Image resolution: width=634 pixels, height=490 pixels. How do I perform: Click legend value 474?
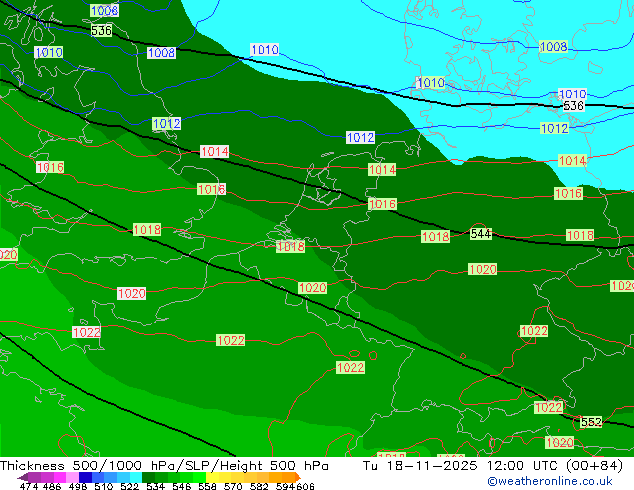coord(29,486)
